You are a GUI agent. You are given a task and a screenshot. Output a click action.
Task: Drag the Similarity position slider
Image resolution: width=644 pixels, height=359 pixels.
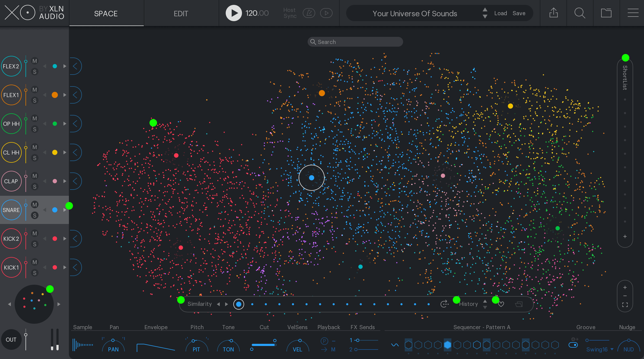(x=238, y=304)
